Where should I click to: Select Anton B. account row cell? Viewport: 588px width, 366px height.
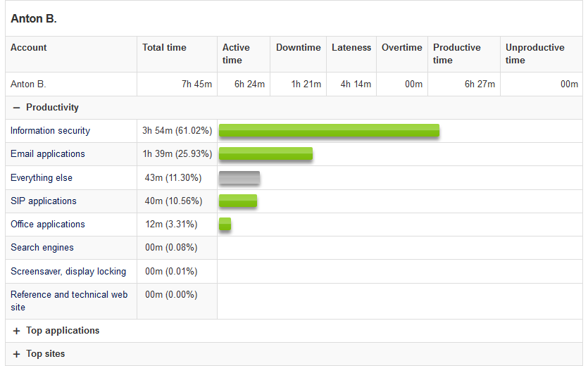pos(28,84)
